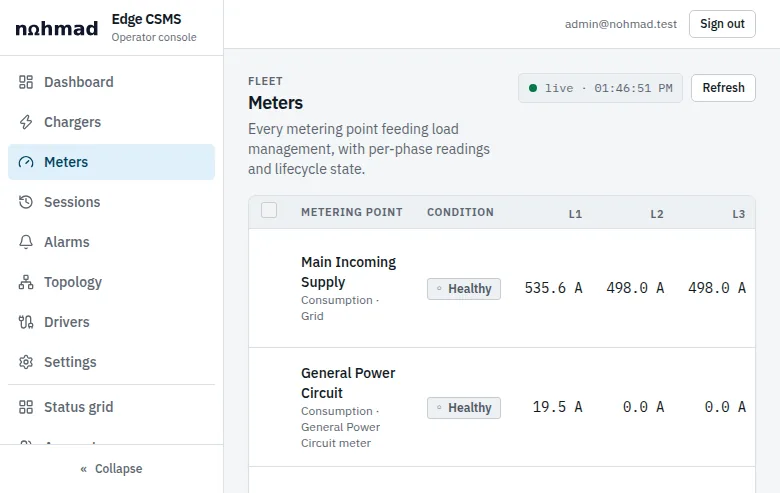Open the General Power Circuit meter
This screenshot has height=493, width=780.
(x=348, y=383)
